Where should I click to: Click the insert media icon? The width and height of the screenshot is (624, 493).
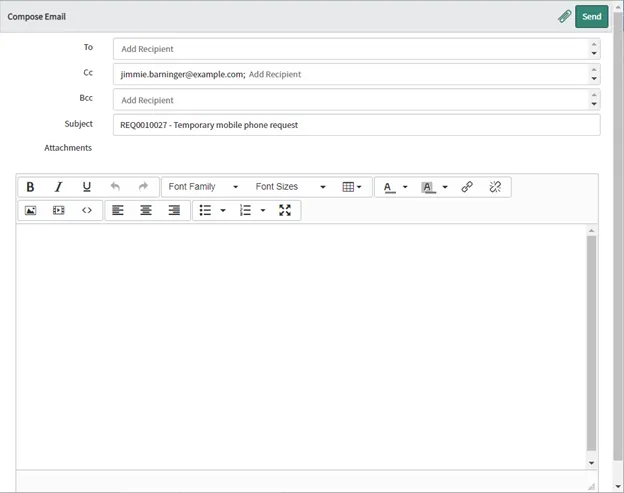(x=58, y=210)
